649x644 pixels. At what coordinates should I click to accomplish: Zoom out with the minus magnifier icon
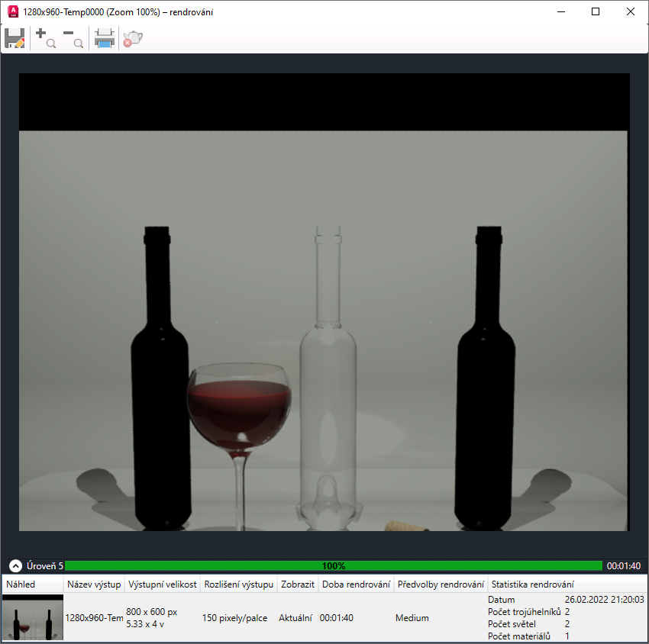point(73,38)
